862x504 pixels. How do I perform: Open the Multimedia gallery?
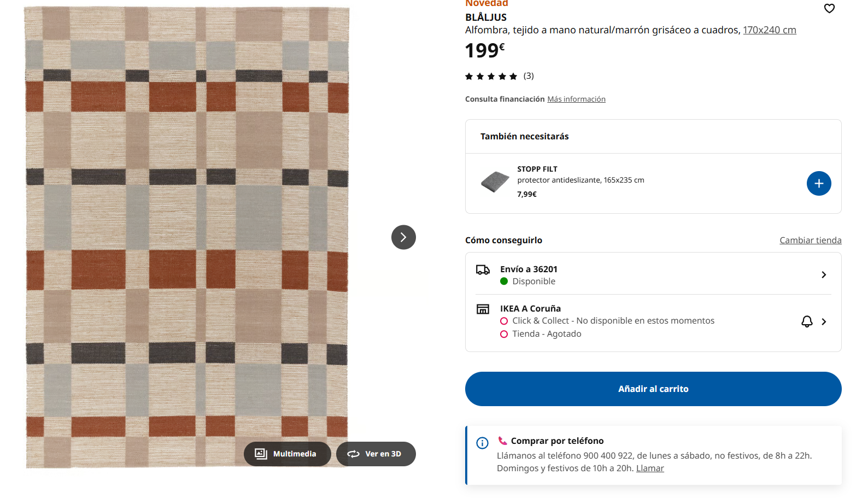click(x=287, y=454)
